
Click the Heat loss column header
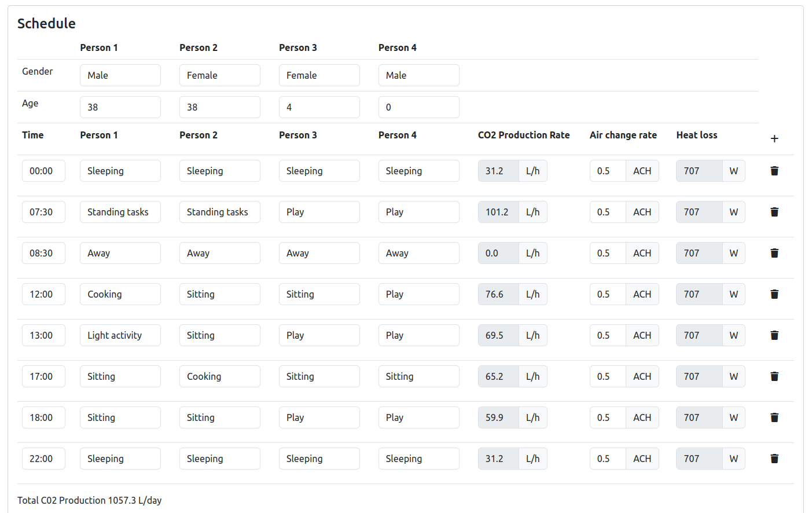[x=697, y=135]
